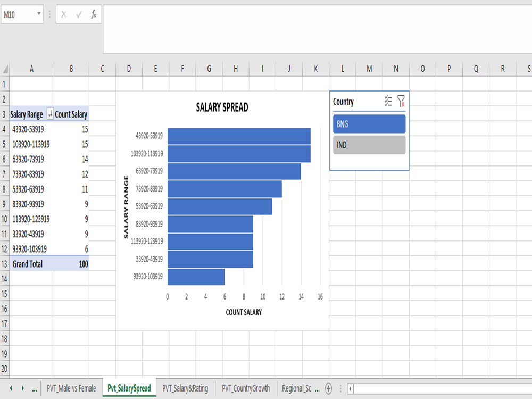Select BNG in Country slicer

[x=369, y=124]
